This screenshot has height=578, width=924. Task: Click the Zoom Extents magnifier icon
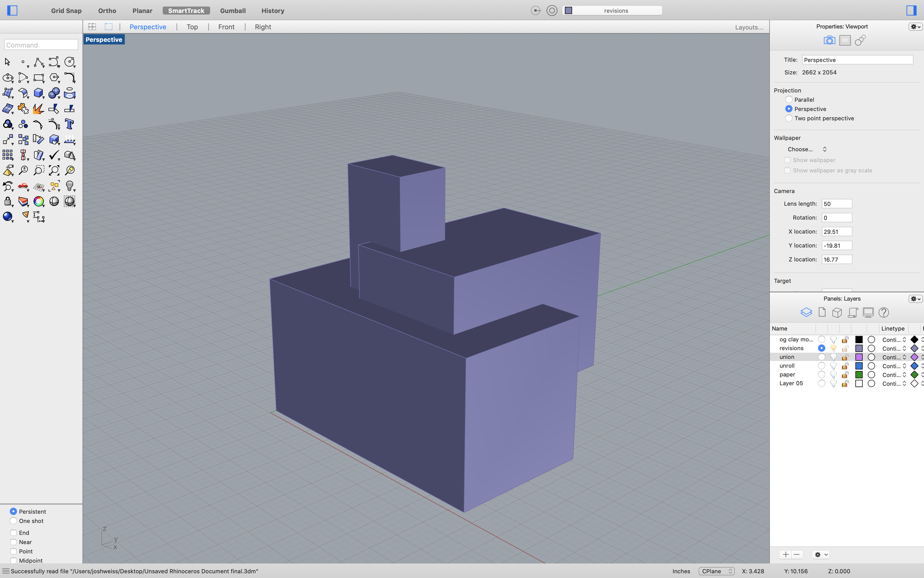click(x=54, y=170)
